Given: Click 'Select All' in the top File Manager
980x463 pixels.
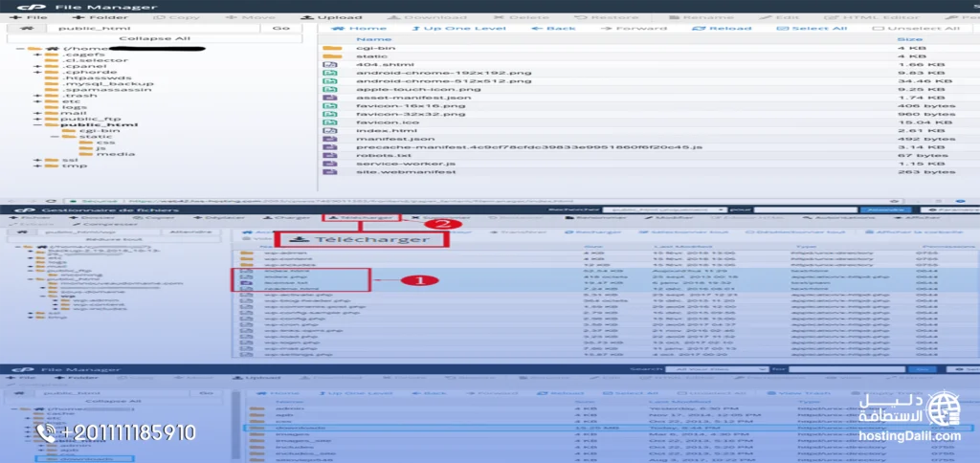Looking at the screenshot, I should pyautogui.click(x=812, y=28).
